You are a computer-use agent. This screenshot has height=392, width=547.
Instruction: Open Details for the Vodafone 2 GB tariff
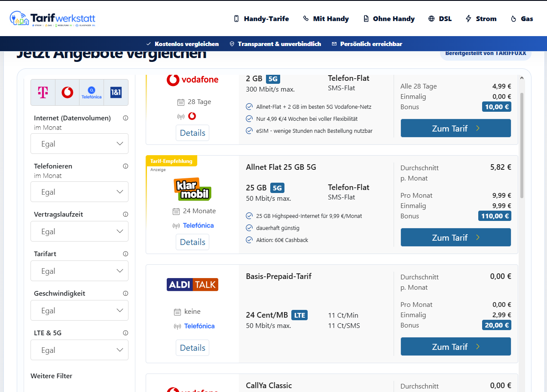(x=193, y=133)
